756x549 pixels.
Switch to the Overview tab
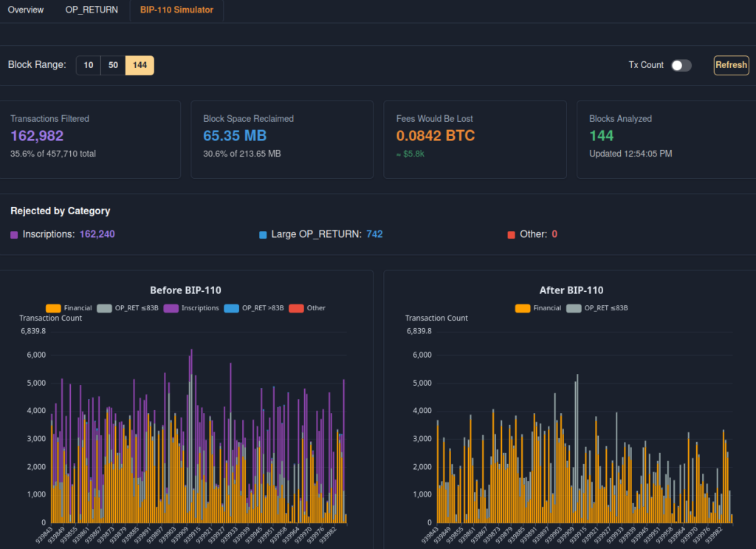pyautogui.click(x=26, y=10)
